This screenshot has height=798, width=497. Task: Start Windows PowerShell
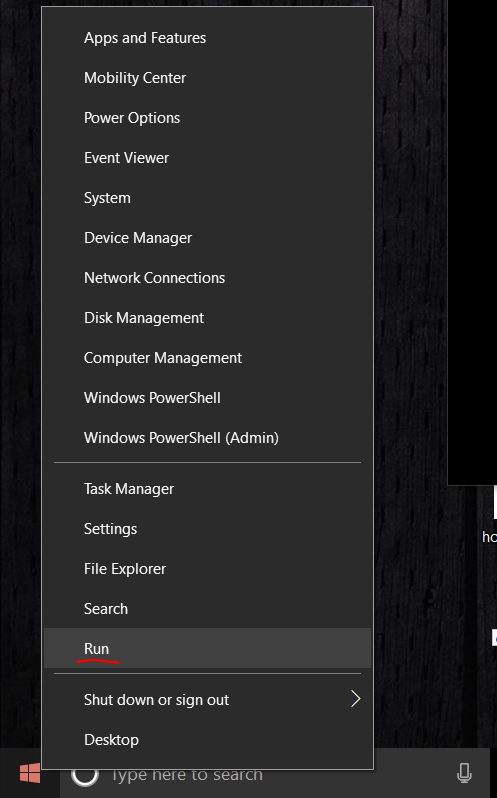(208, 397)
